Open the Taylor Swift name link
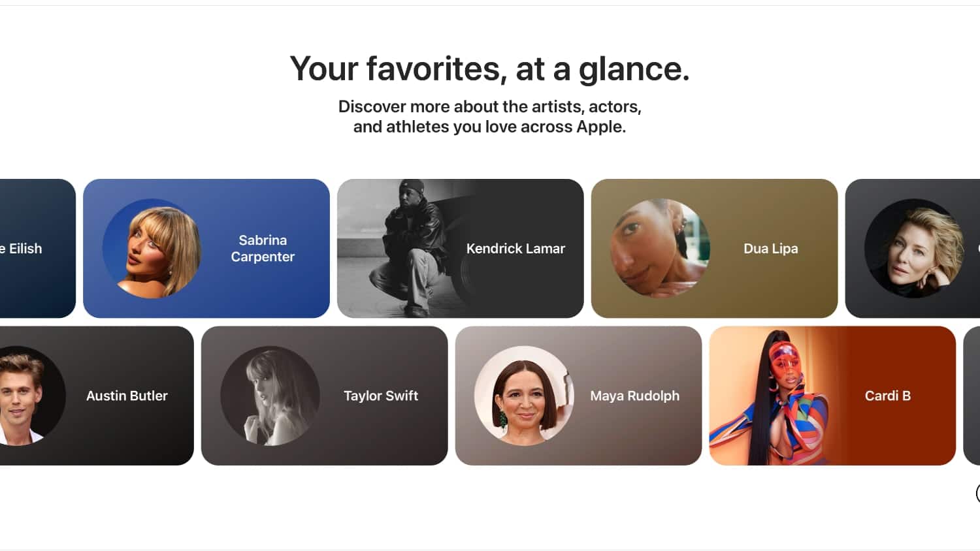 (381, 396)
